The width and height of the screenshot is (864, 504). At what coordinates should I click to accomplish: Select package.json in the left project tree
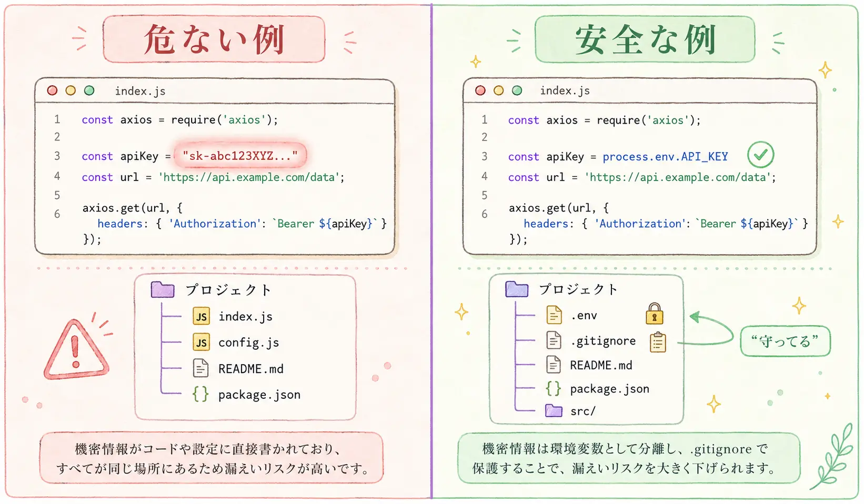(x=259, y=395)
